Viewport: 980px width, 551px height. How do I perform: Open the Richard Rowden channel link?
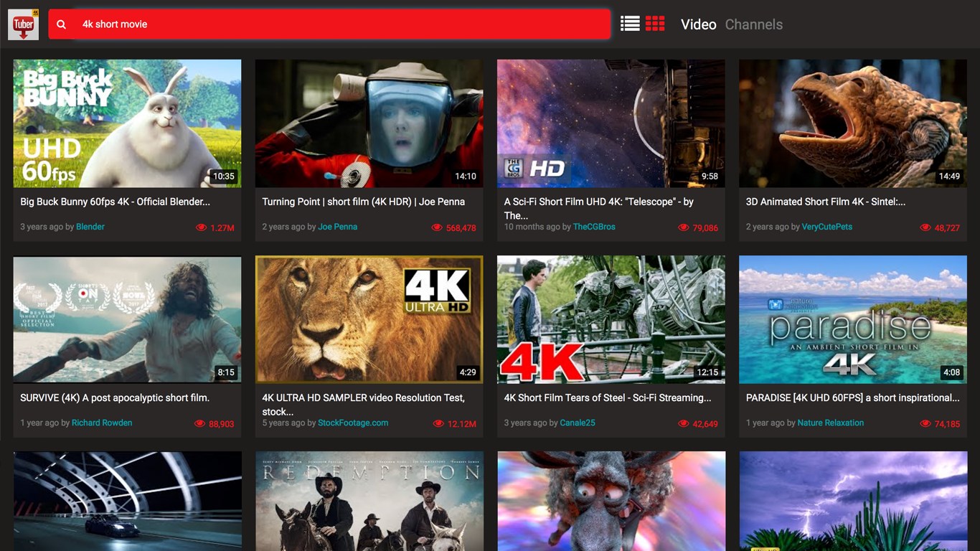(x=102, y=423)
